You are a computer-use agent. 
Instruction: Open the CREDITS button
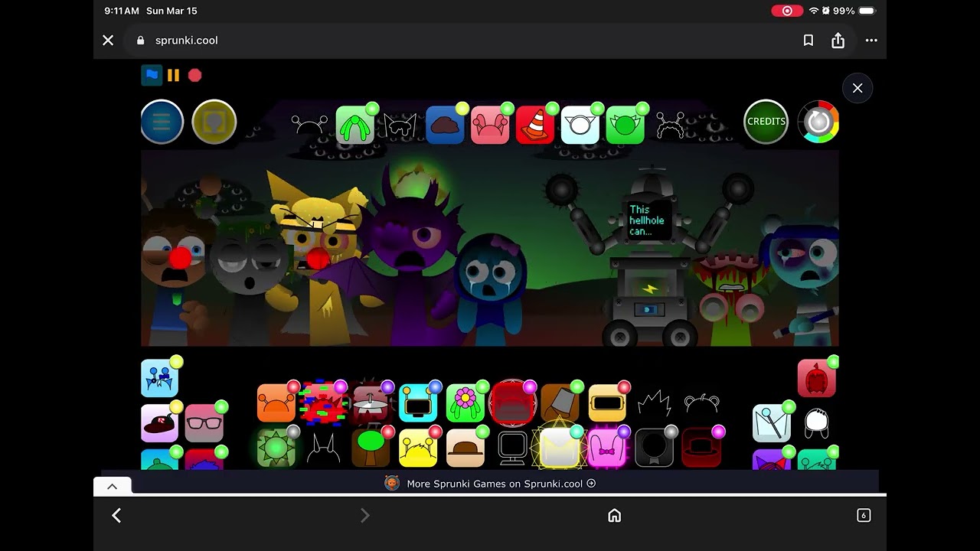pyautogui.click(x=766, y=122)
